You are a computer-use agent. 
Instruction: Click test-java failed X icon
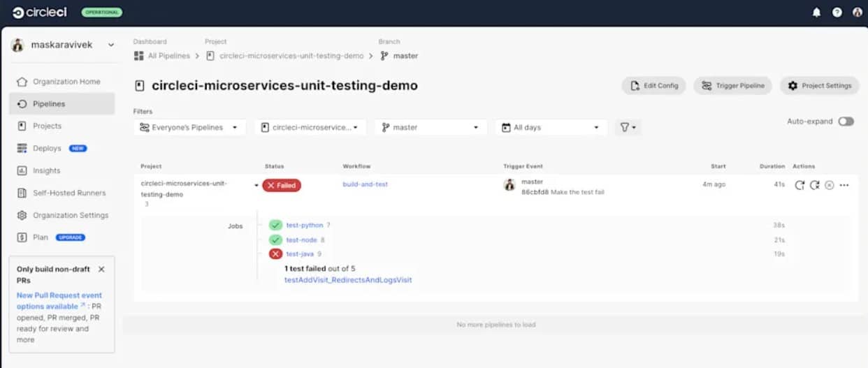tap(275, 254)
